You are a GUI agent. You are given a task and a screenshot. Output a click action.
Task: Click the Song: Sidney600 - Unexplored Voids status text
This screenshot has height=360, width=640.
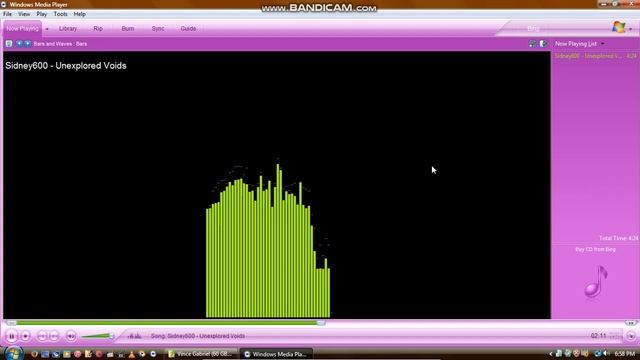pyautogui.click(x=198, y=336)
